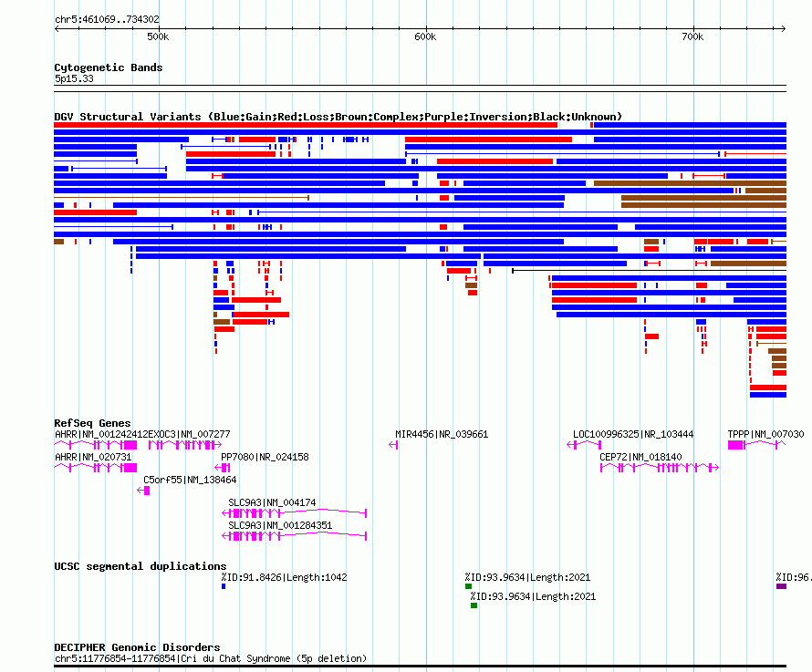Select the PP7080|NR_024158 gene label
The height and width of the screenshot is (672, 812).
tap(265, 457)
